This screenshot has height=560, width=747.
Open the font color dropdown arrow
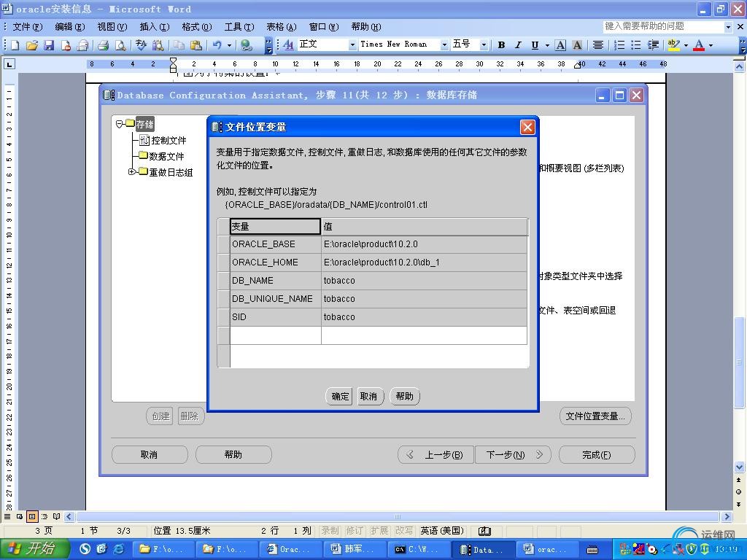point(711,44)
